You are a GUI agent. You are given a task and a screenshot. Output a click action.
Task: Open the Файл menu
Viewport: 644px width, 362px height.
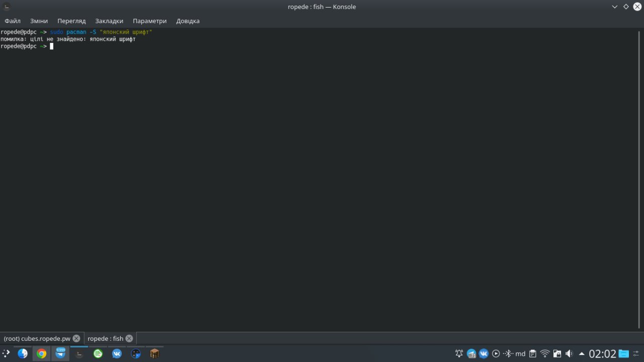(x=13, y=21)
